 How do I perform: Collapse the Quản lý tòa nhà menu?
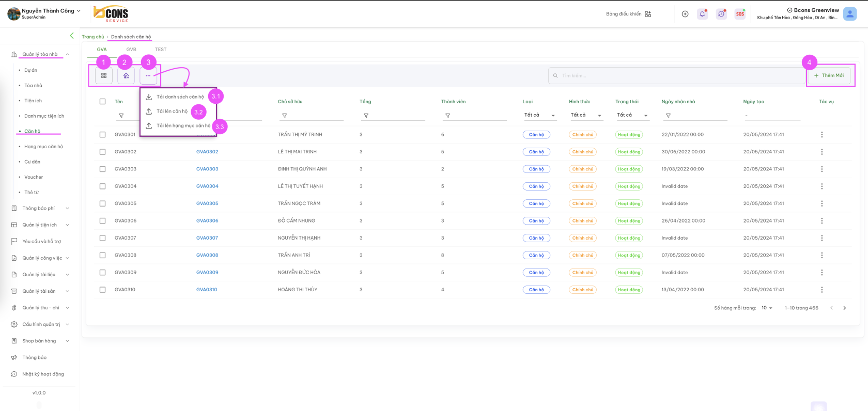click(41, 54)
